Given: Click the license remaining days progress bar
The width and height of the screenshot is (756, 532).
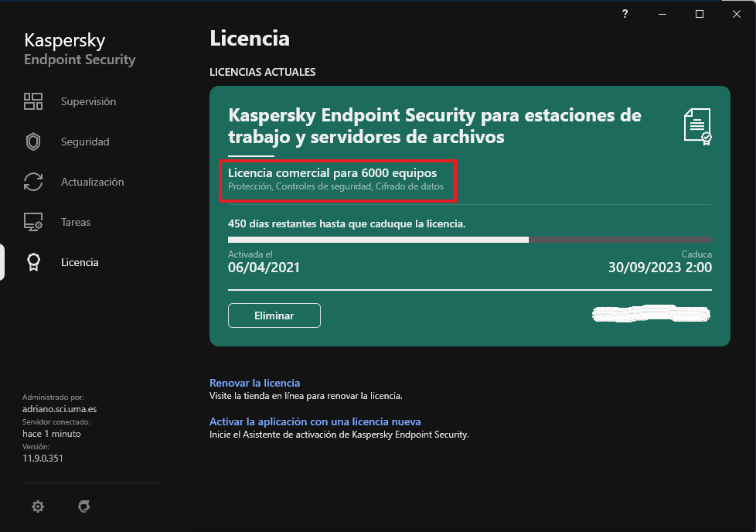Looking at the screenshot, I should tap(470, 240).
